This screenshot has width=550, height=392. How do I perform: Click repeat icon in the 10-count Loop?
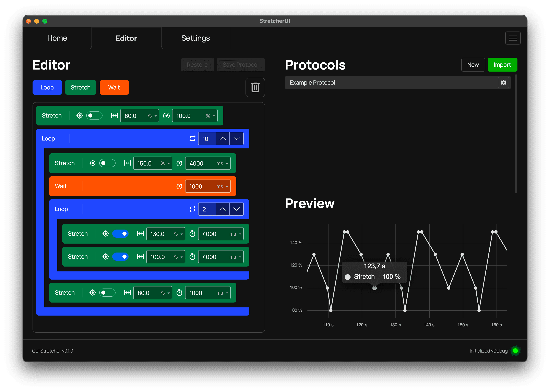(x=192, y=138)
